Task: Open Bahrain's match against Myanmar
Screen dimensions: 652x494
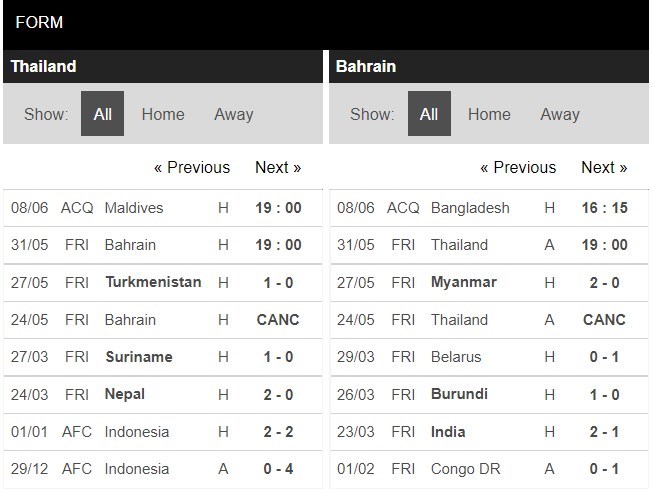Action: pos(464,282)
